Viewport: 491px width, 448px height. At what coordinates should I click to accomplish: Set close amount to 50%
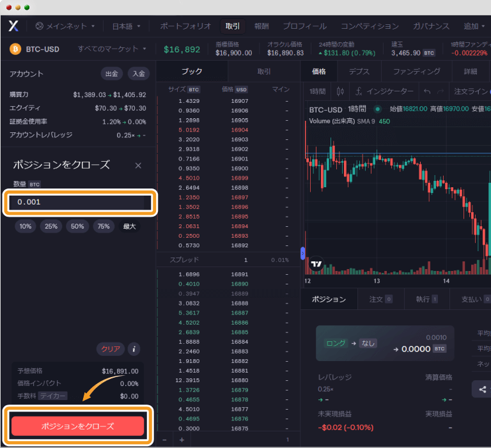[77, 226]
